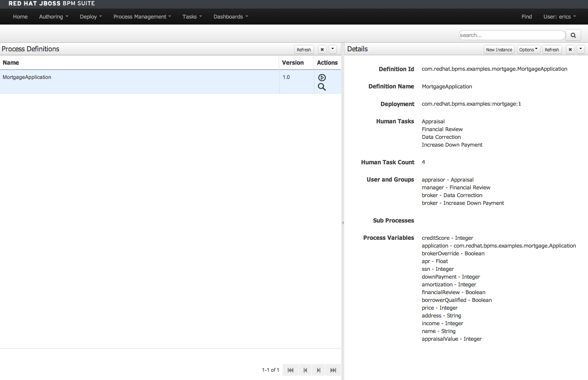
Task: Click the 'apr - Float' variable
Action: click(x=435, y=261)
